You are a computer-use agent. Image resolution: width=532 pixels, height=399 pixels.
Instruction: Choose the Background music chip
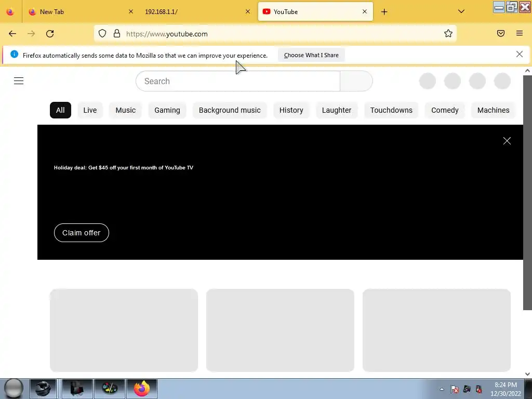(230, 110)
